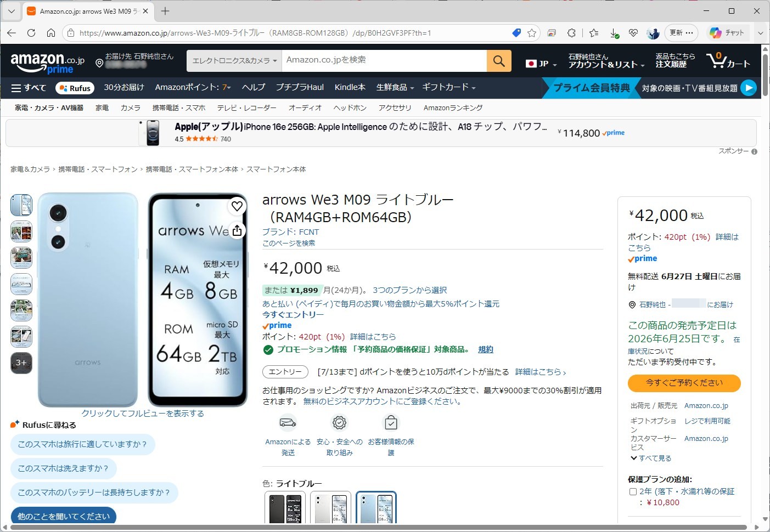Bookmark page with the star icon
Image resolution: width=770 pixels, height=532 pixels.
pyautogui.click(x=532, y=33)
